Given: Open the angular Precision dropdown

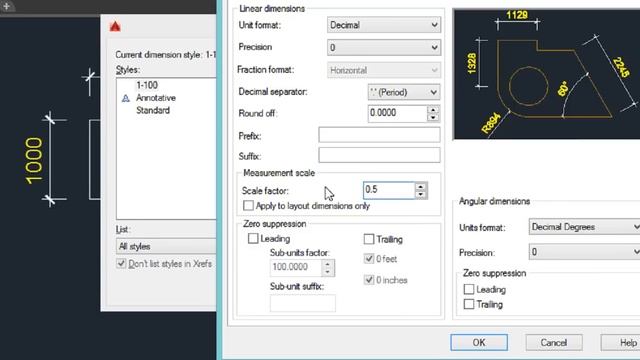Looking at the screenshot, I should point(584,252).
